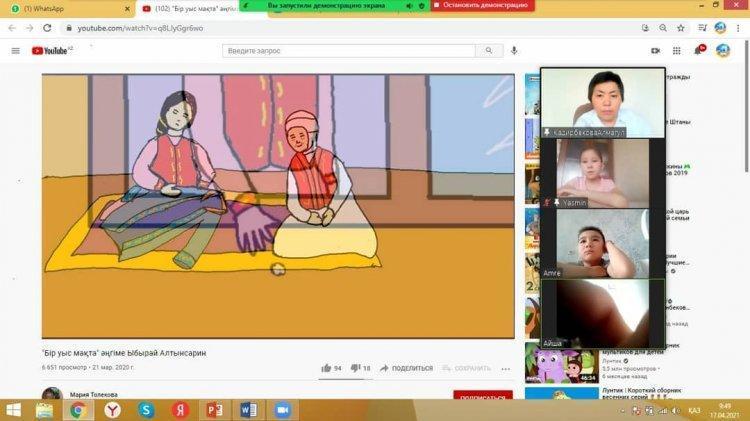The image size is (750, 421).
Task: Open the YouTube apps grid icon
Action: coord(676,51)
